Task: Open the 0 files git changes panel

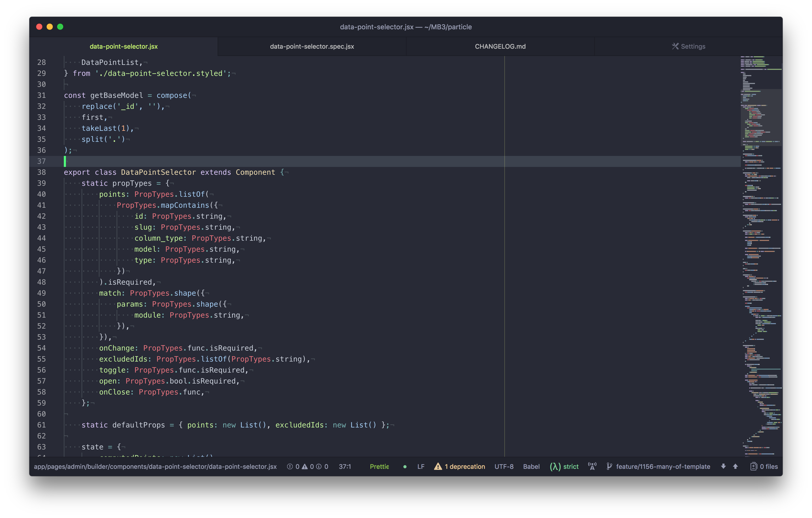Action: [764, 466]
